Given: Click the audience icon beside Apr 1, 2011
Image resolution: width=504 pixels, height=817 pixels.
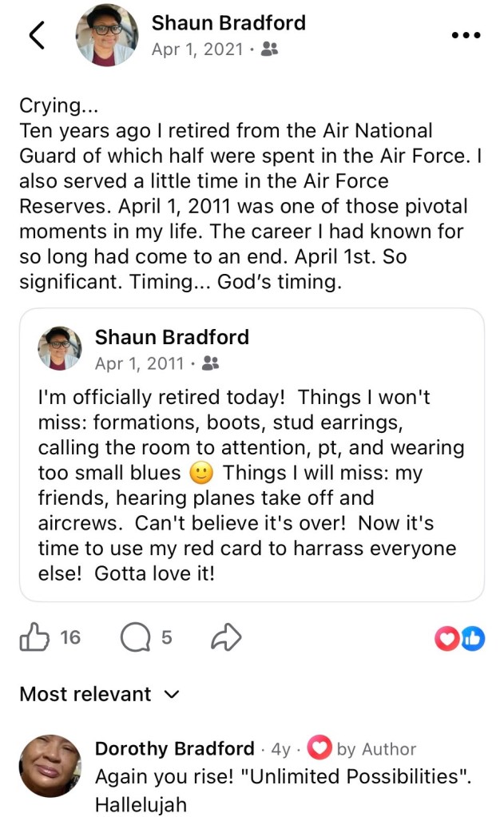Looking at the screenshot, I should click(210, 364).
